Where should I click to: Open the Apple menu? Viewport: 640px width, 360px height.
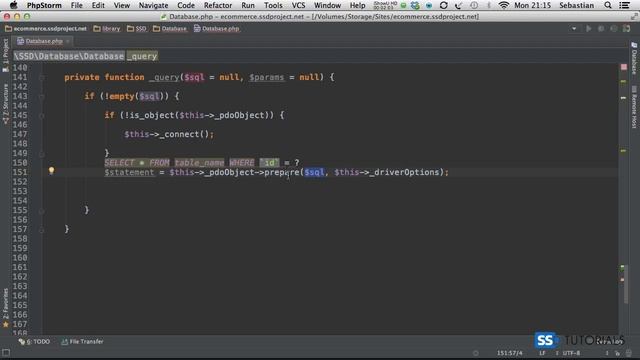point(13,5)
